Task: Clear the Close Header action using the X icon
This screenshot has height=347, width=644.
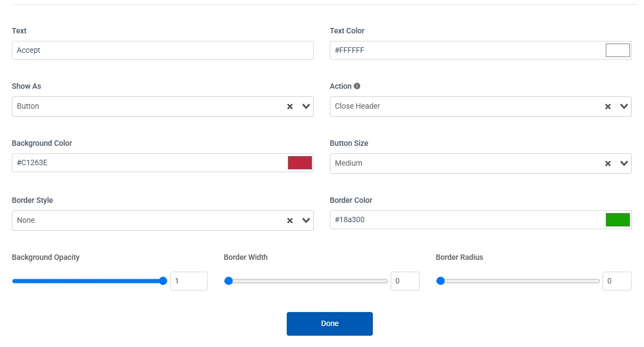Action: coord(608,106)
